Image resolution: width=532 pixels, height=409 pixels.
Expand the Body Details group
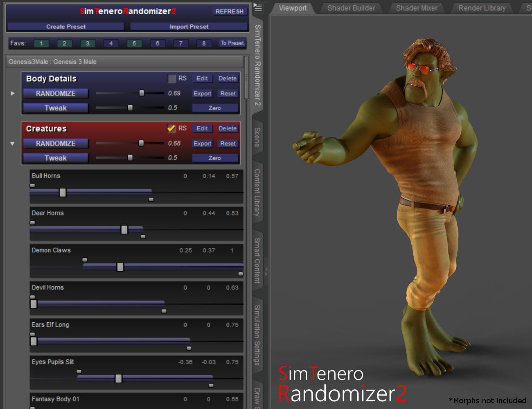pyautogui.click(x=12, y=93)
